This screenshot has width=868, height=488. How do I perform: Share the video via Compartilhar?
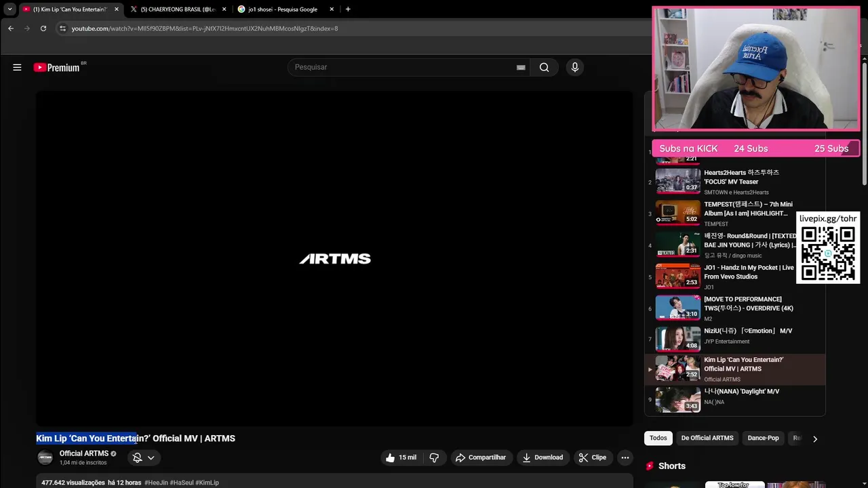click(480, 457)
